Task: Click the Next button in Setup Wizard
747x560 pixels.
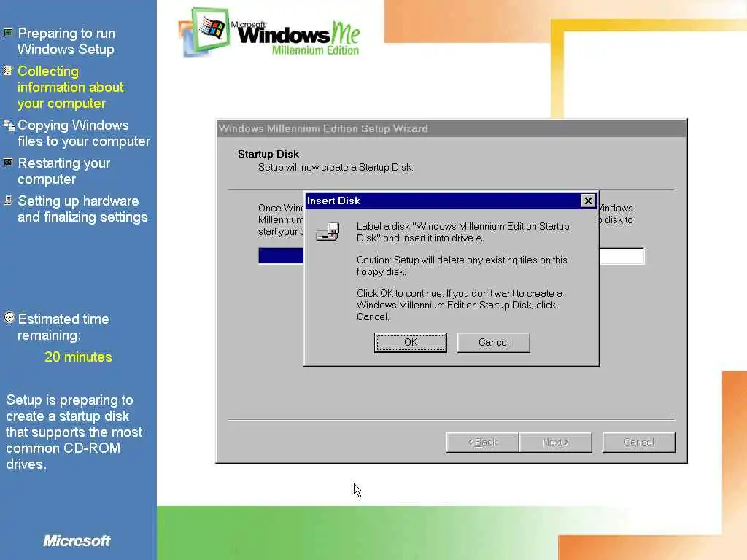Action: [555, 443]
